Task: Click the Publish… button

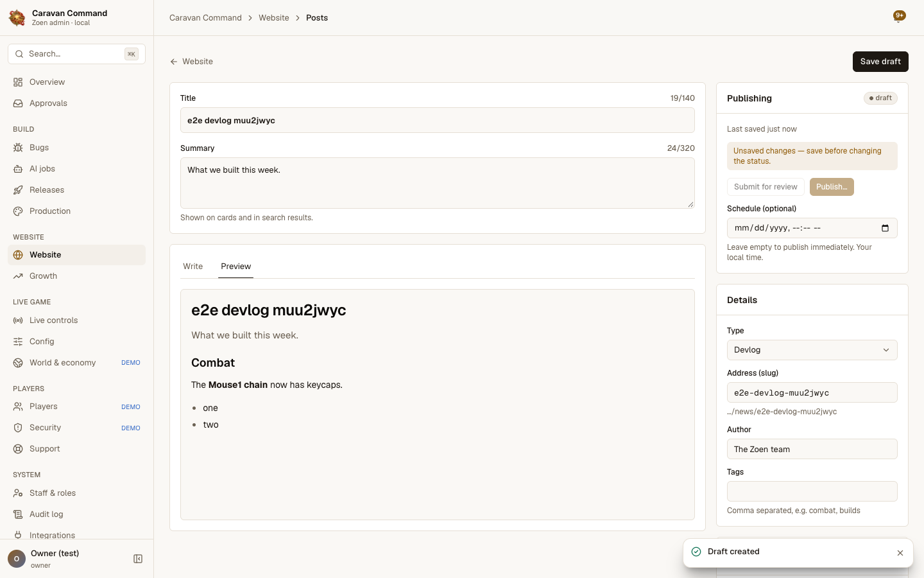Action: [832, 187]
